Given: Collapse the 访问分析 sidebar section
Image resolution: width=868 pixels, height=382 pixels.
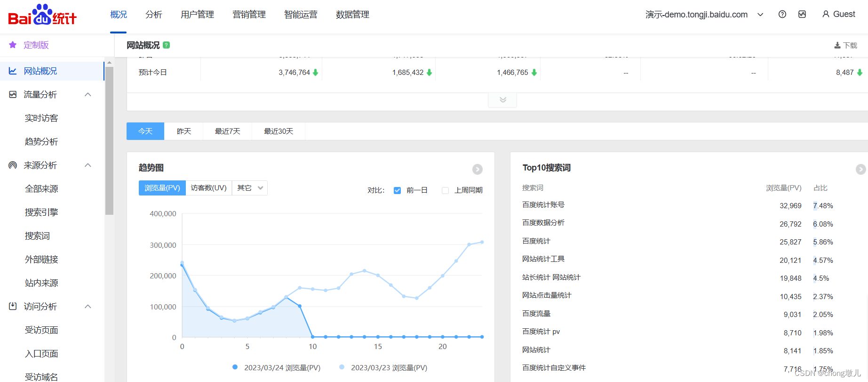Looking at the screenshot, I should click(88, 306).
